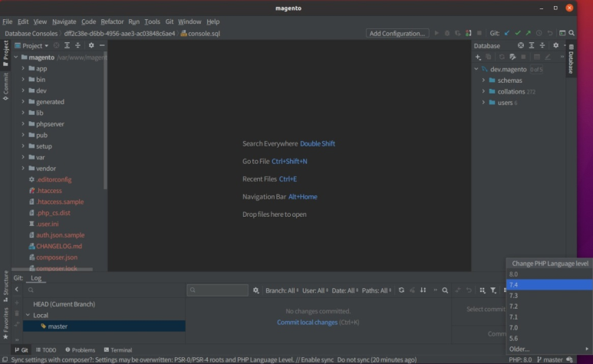Collapse all in Project panel
The width and height of the screenshot is (593, 364).
(77, 45)
